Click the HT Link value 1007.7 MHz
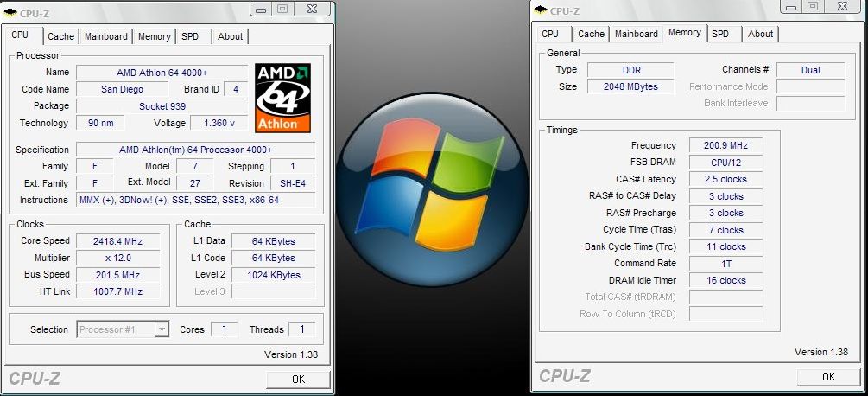868x396 pixels. click(x=118, y=292)
